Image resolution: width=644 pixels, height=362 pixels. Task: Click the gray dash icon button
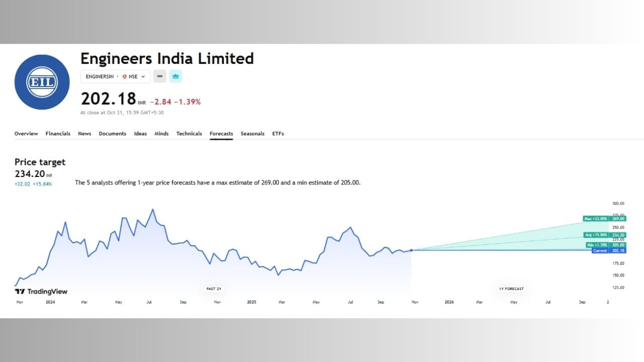[x=159, y=76]
